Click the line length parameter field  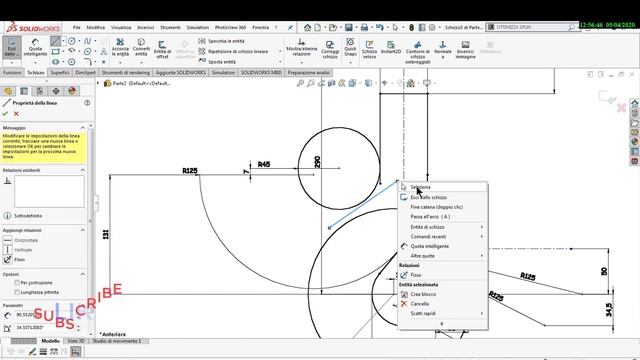44,315
